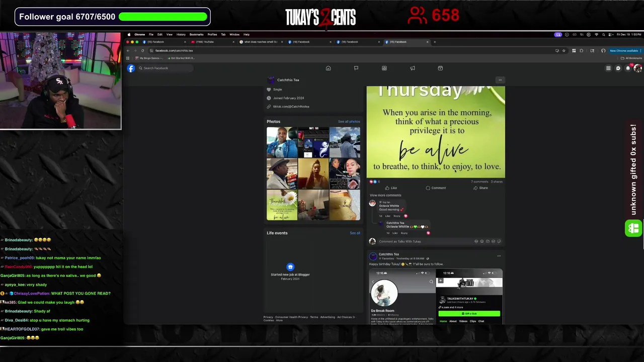Expand View more comments
Image resolution: width=644 pixels, height=362 pixels.
[385, 195]
